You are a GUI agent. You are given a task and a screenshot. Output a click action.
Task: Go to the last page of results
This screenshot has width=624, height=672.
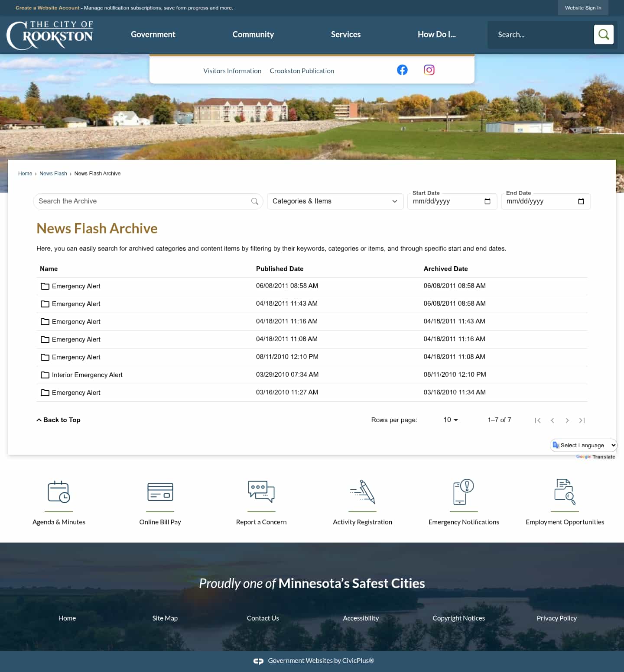pyautogui.click(x=582, y=420)
